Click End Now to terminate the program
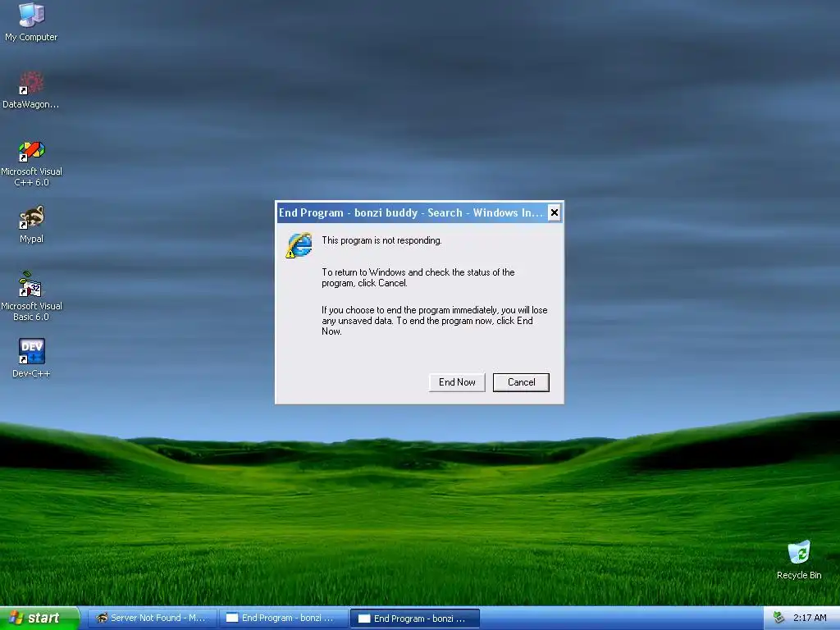This screenshot has width=840, height=630. [457, 382]
